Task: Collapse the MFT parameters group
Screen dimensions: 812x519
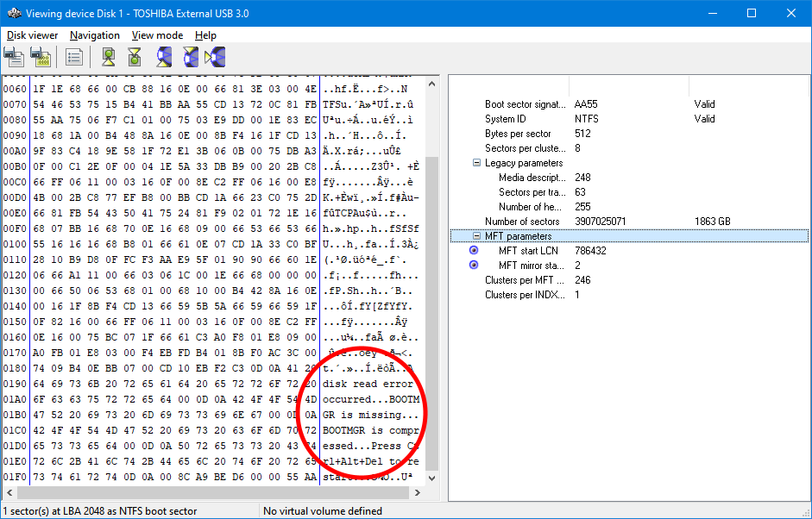Action: tap(477, 236)
